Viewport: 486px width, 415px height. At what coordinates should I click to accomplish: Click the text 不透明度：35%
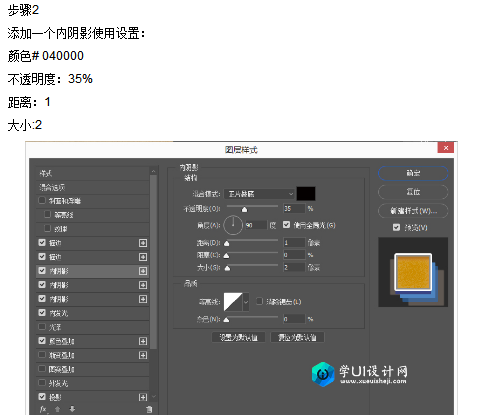50,79
